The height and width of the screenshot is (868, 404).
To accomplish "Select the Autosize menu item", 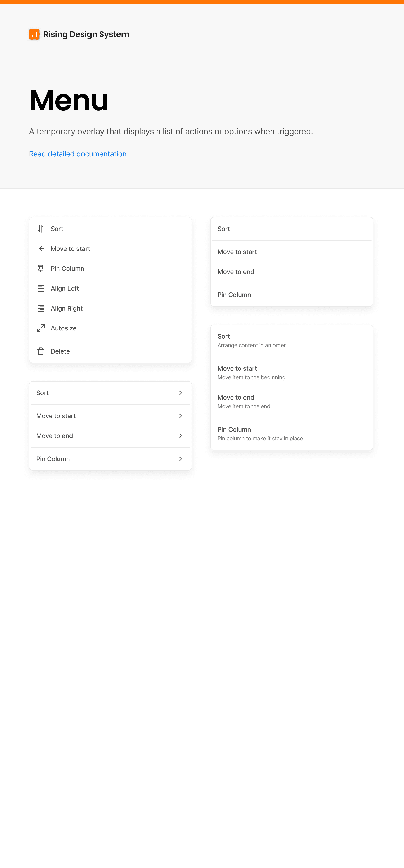I will [x=111, y=328].
